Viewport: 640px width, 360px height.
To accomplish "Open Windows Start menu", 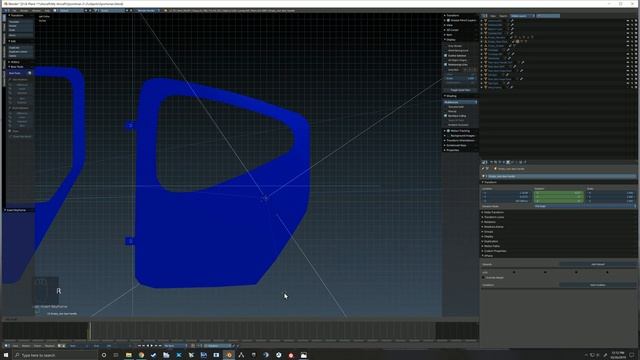I will click(x=6, y=355).
